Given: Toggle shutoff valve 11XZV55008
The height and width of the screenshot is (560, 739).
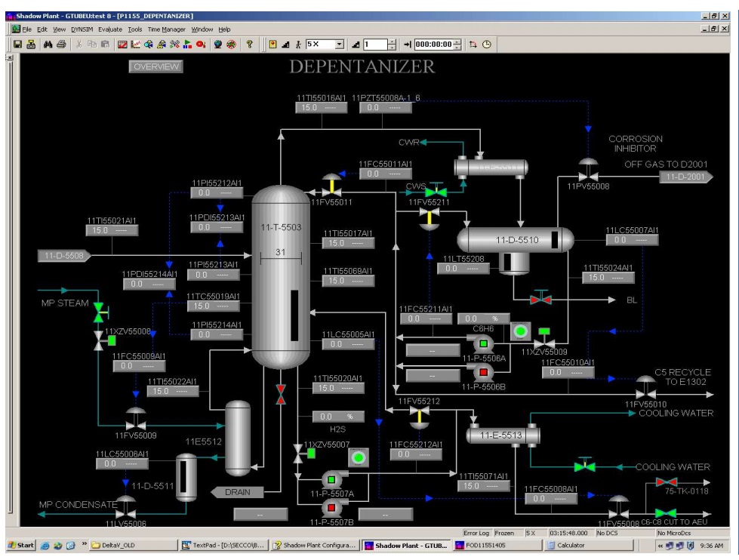Looking at the screenshot, I should 104,340.
